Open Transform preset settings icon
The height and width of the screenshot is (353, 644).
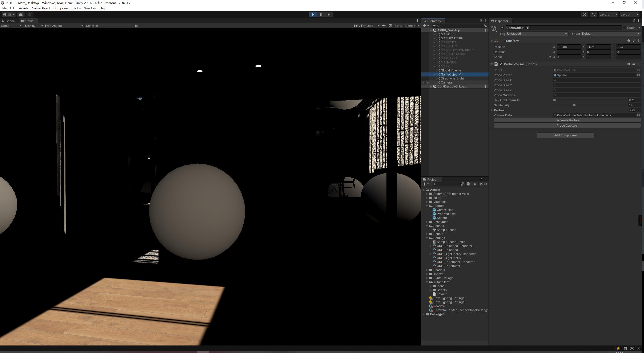pos(634,41)
